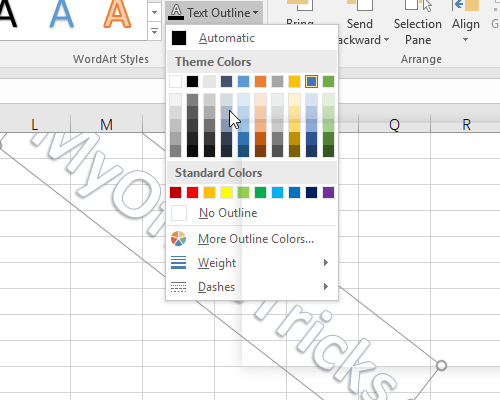Pick the purple standard color swatch
This screenshot has height=400, width=500.
328,192
